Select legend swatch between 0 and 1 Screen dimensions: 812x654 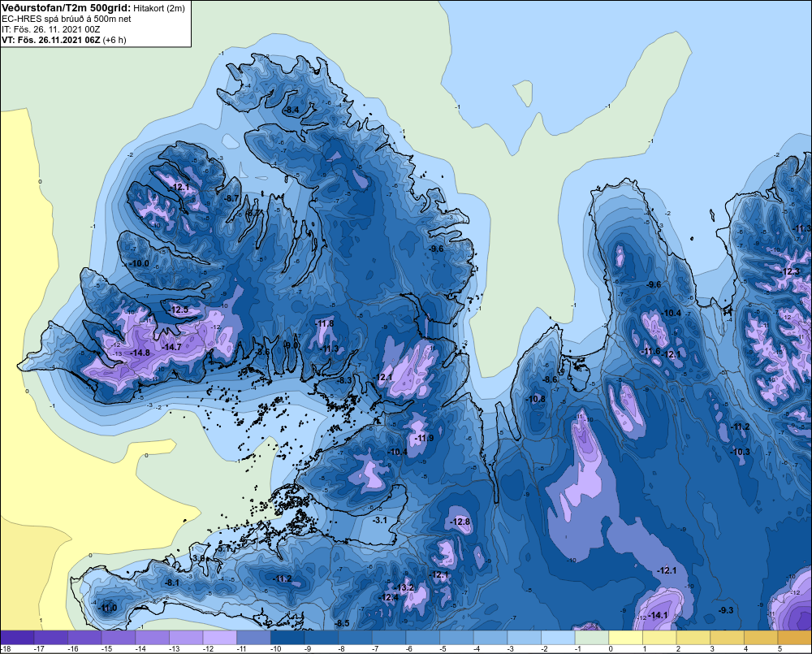[625, 638]
